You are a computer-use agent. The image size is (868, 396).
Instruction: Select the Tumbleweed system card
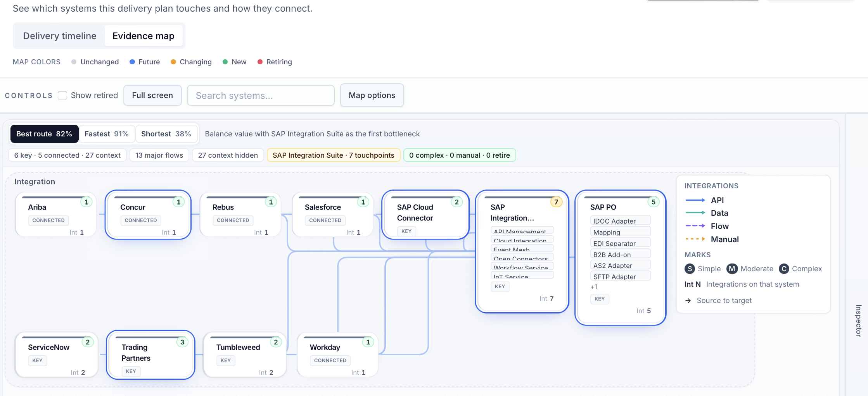[x=245, y=355]
